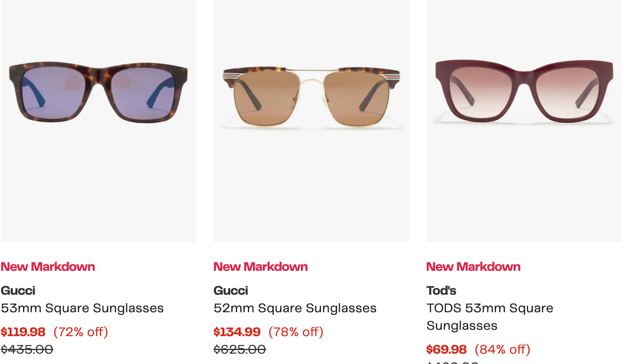
Task: Open the 53mm Square Sunglasses title link
Action: click(x=82, y=308)
